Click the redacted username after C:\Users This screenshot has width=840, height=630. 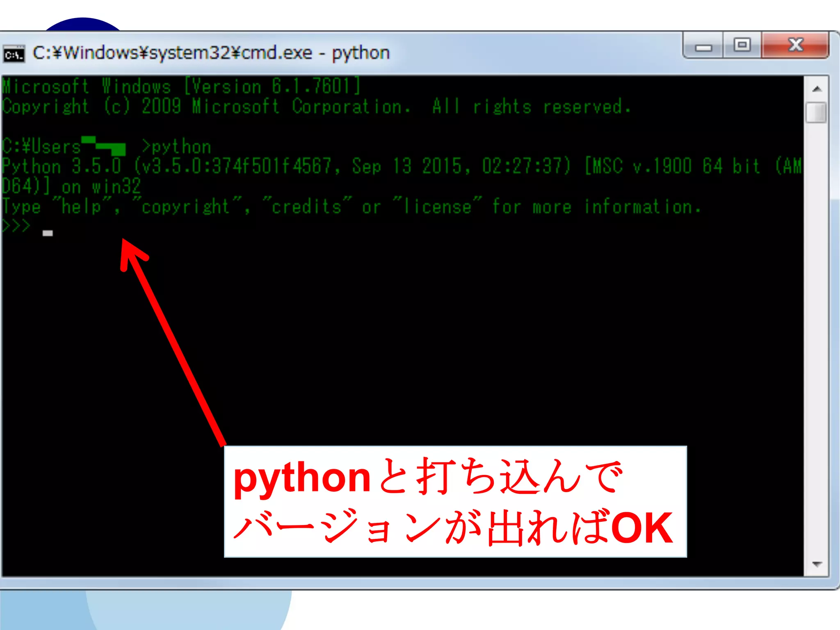point(104,146)
